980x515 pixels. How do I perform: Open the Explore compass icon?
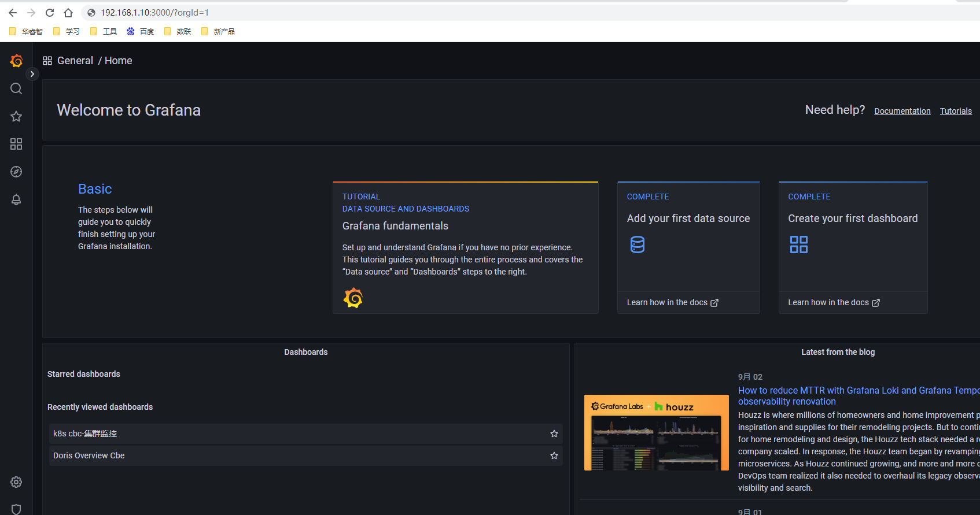point(16,172)
